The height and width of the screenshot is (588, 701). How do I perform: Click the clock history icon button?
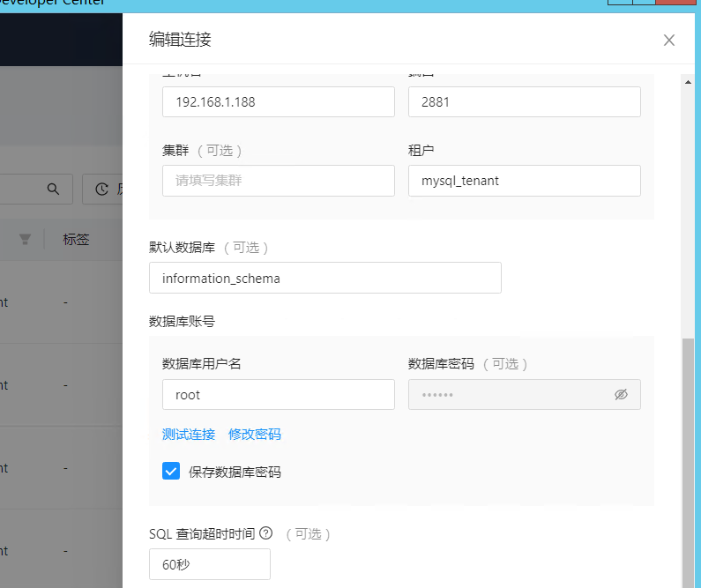[101, 189]
